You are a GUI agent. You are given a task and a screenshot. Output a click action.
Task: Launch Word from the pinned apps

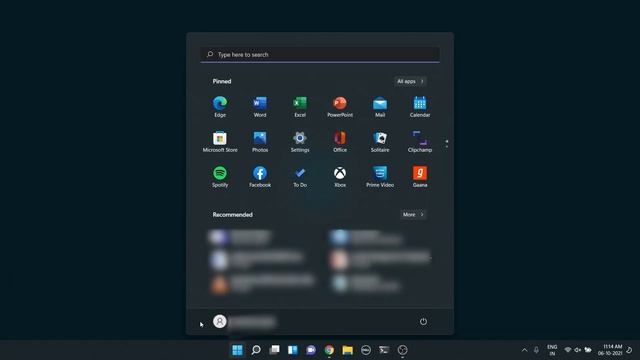pos(260,107)
